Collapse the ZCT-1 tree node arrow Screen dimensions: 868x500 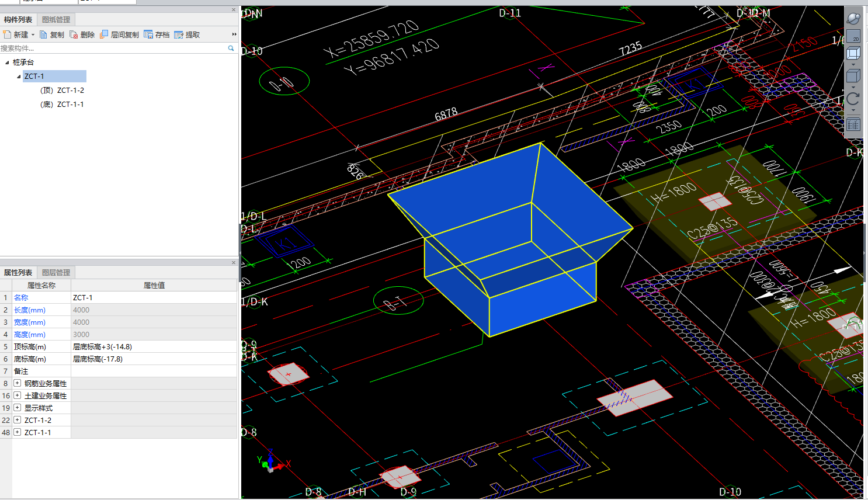point(19,77)
